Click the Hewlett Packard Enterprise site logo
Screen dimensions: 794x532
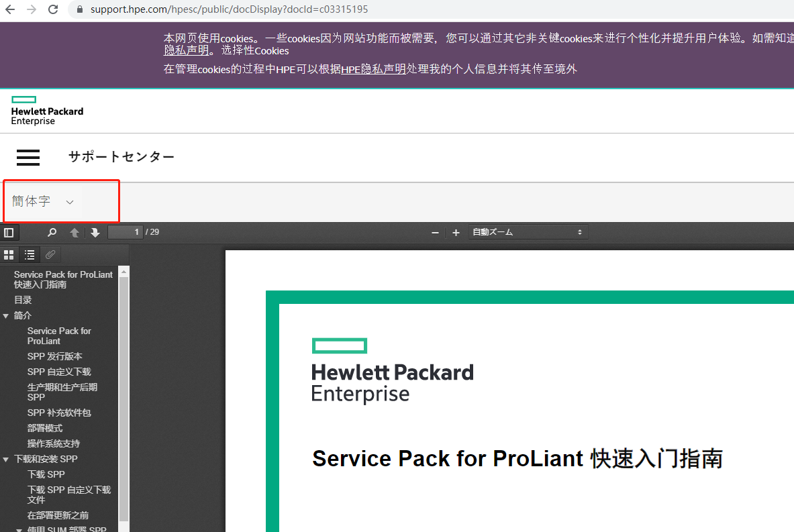(47, 110)
